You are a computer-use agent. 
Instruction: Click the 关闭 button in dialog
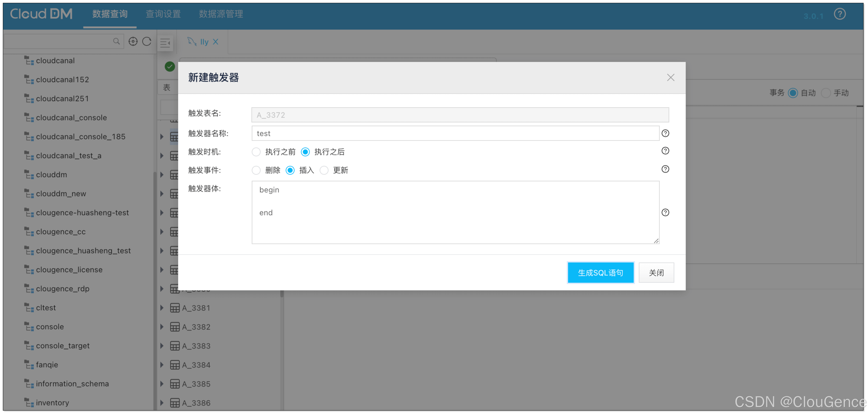[656, 273]
